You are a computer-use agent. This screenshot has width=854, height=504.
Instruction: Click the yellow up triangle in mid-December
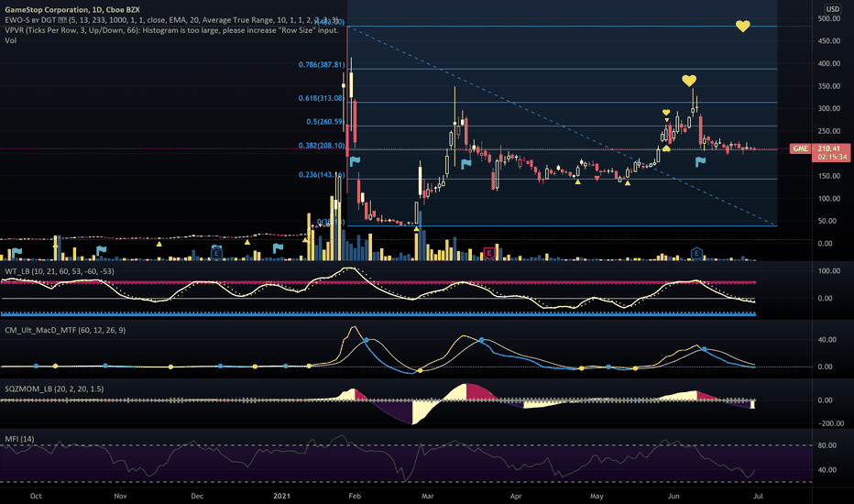point(247,242)
